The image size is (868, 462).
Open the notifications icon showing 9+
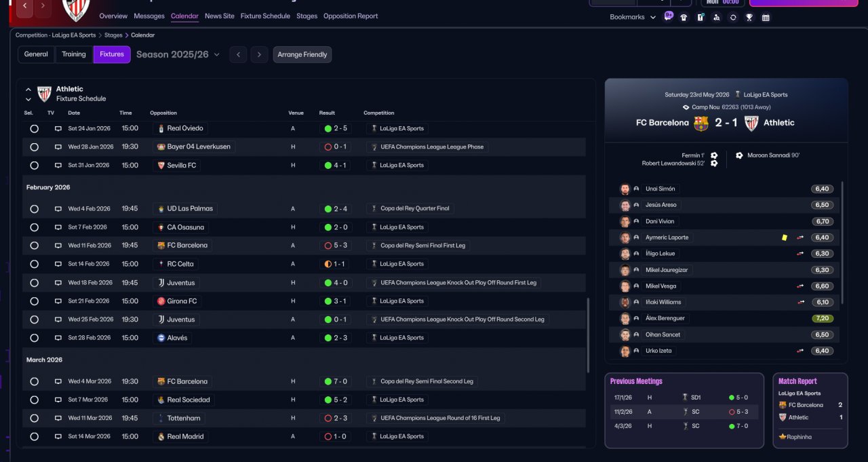coord(669,17)
